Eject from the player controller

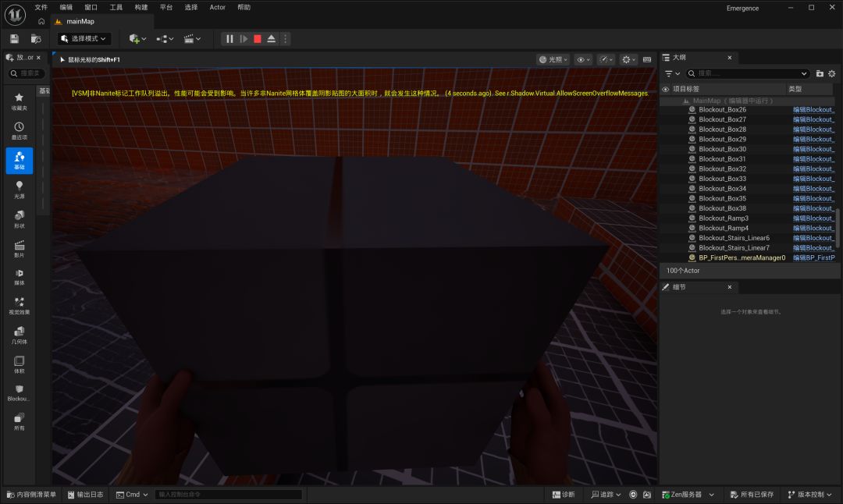(272, 39)
